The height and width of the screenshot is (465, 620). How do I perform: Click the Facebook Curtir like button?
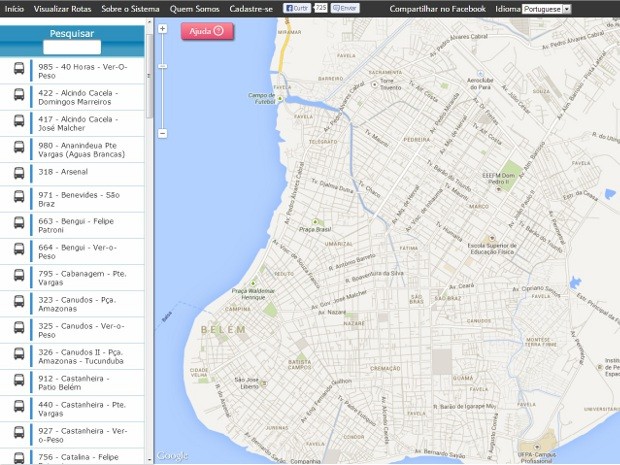(x=297, y=8)
